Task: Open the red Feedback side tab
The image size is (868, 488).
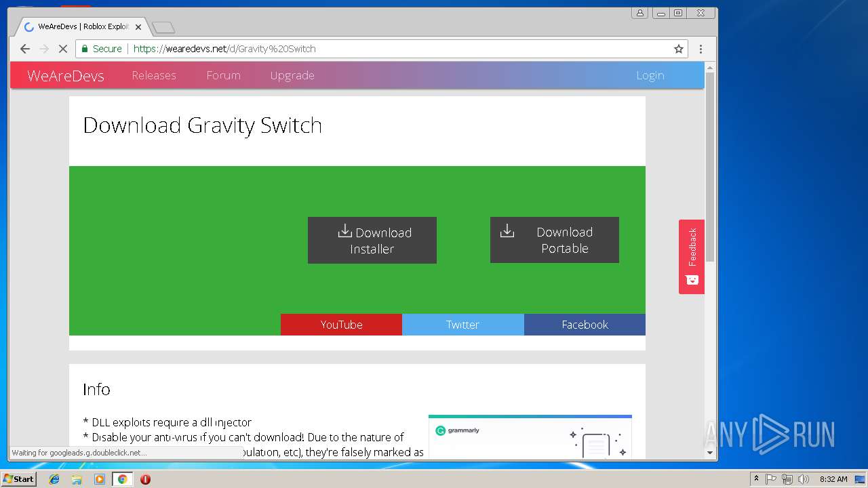Action: (x=692, y=257)
